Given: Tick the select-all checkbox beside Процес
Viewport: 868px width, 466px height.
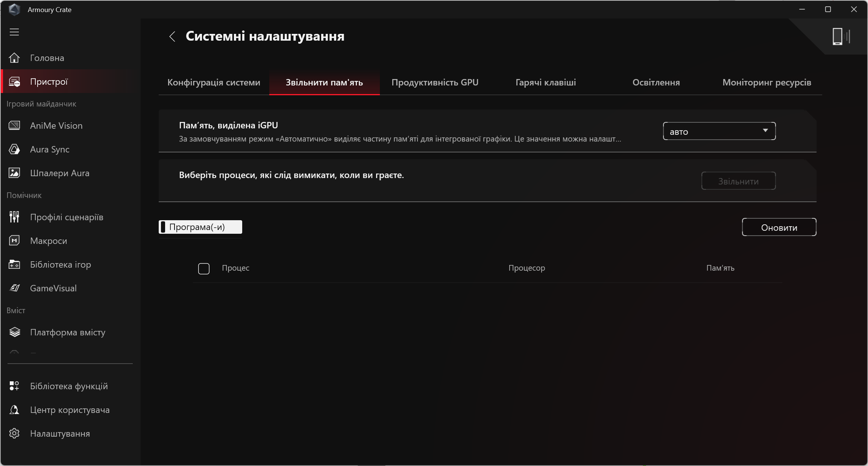Looking at the screenshot, I should click(x=204, y=268).
